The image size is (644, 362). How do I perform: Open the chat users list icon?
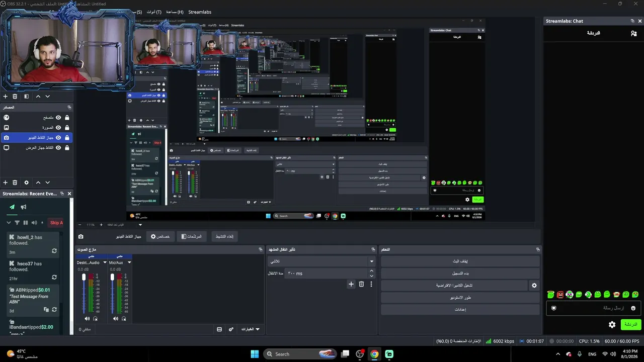(633, 33)
